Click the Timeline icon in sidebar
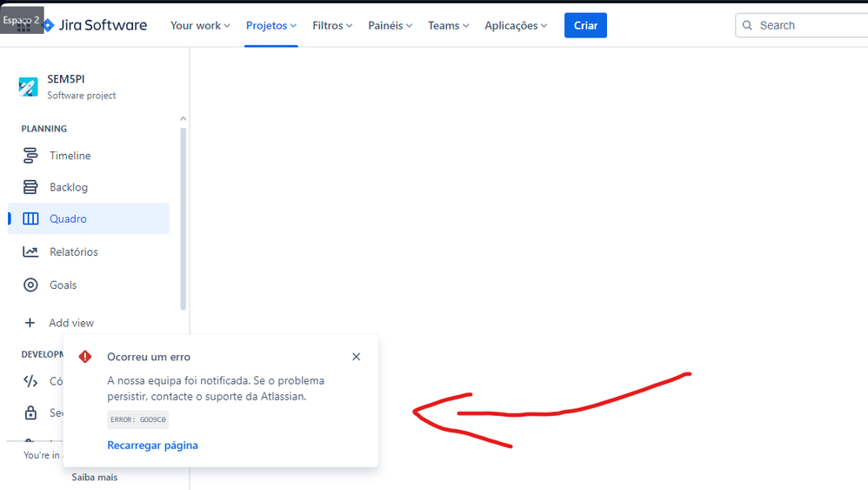 click(x=30, y=156)
